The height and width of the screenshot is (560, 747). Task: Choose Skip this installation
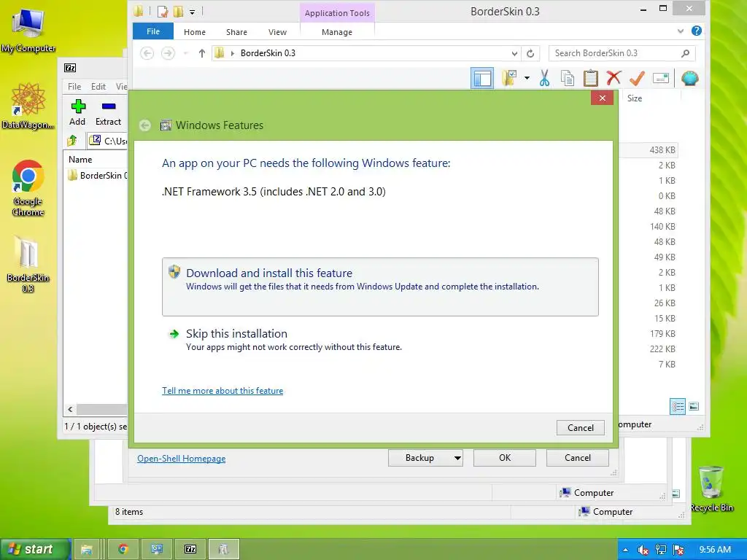(x=380, y=340)
